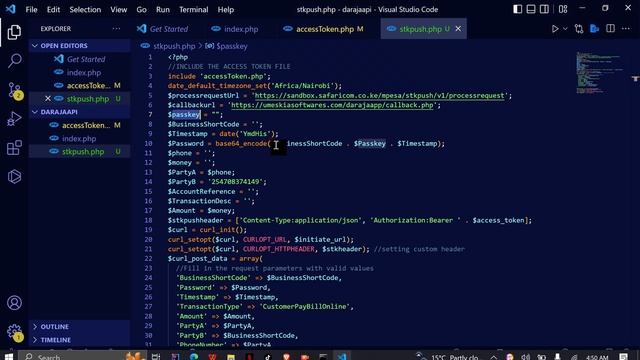640x360 pixels.
Task: Open the File menu
Action: tap(31, 9)
